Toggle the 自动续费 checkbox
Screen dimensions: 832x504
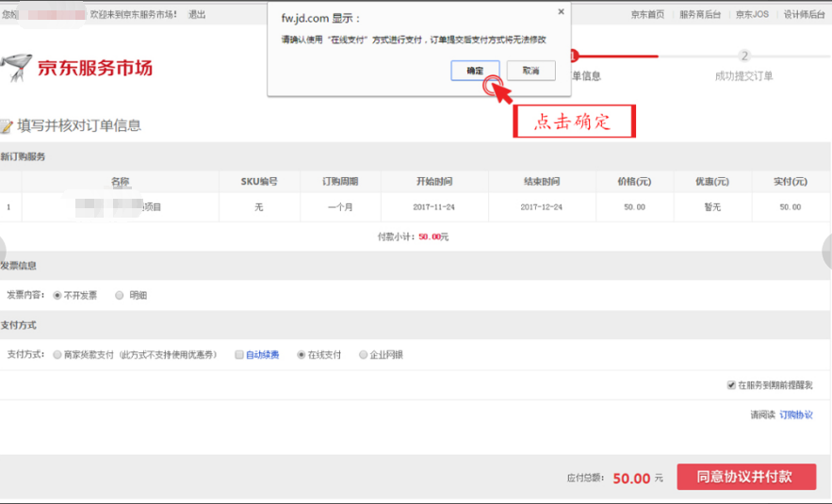239,355
